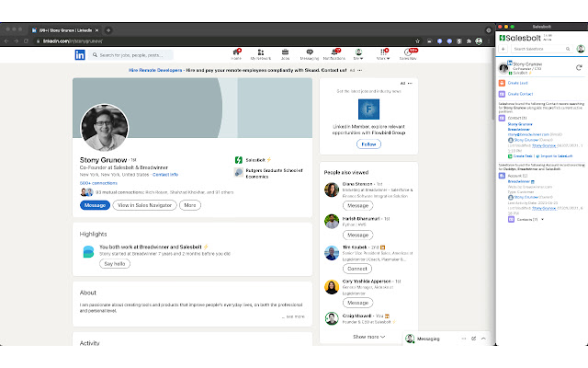Click the Salesbolt user avatar

pos(581,49)
